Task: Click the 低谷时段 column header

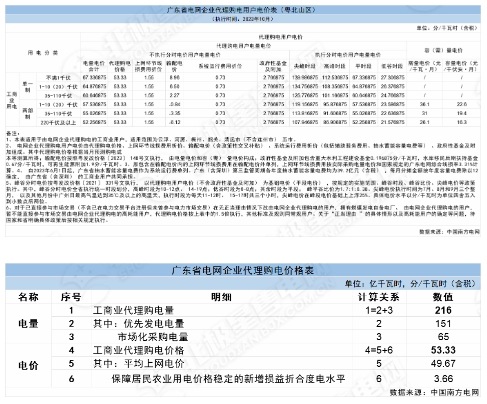Action: 392,66
